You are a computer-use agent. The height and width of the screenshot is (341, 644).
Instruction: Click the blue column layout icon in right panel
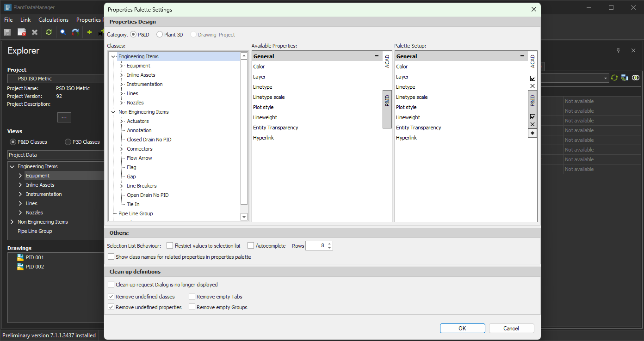pos(625,78)
